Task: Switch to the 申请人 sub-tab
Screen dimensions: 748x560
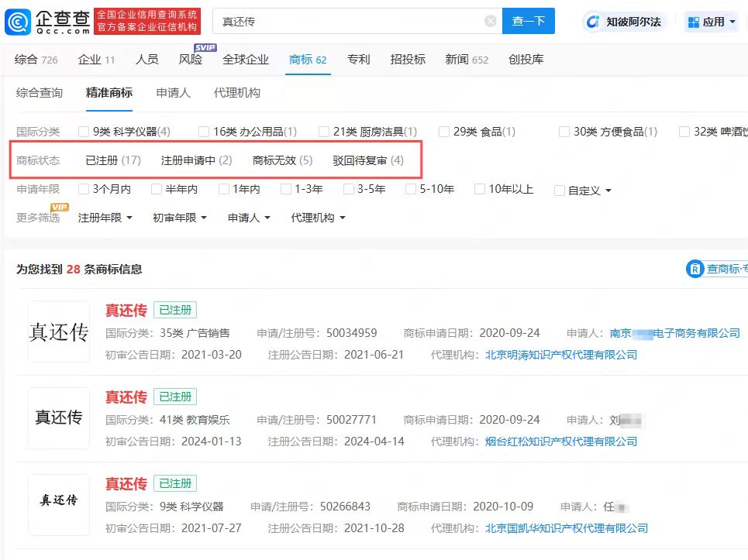Action: coord(173,92)
